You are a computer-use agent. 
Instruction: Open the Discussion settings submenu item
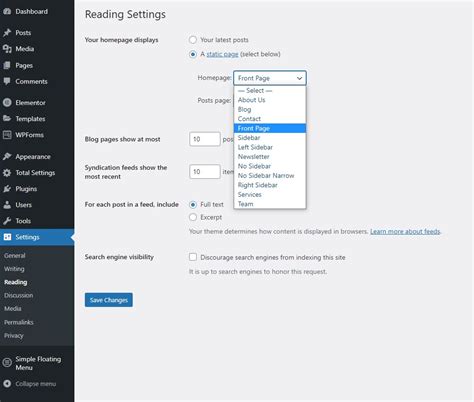[19, 295]
